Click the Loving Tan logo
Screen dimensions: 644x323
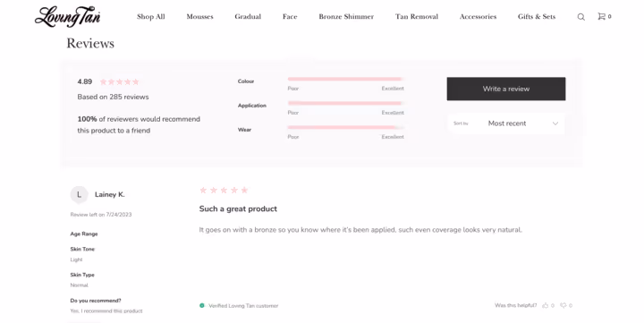[x=67, y=16]
